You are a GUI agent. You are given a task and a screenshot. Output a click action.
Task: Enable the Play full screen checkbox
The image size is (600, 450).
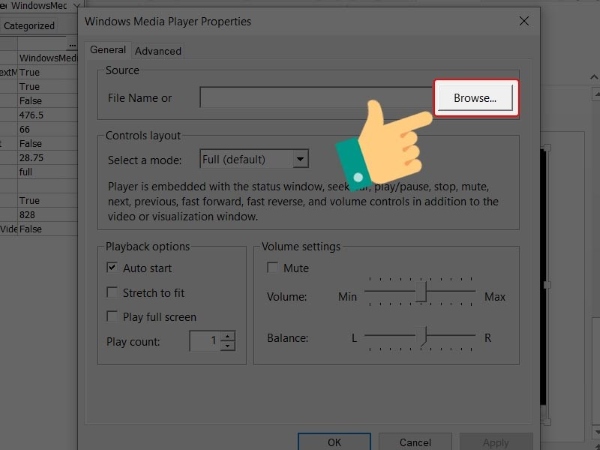(x=113, y=317)
